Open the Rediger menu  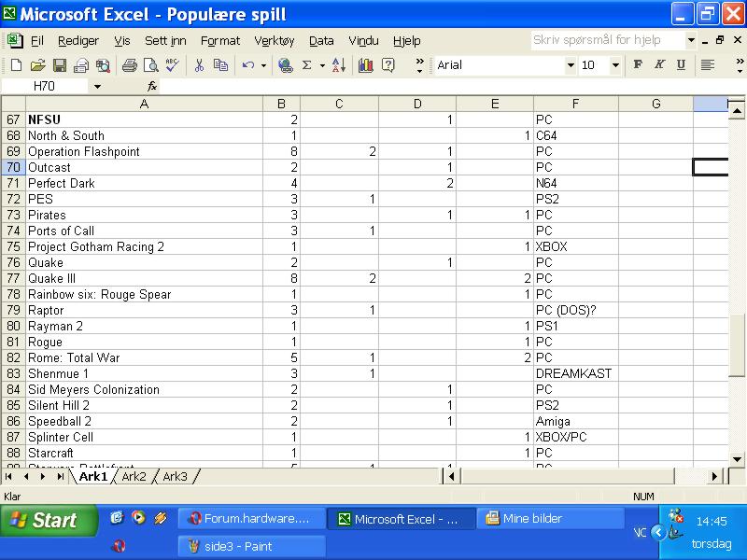78,41
